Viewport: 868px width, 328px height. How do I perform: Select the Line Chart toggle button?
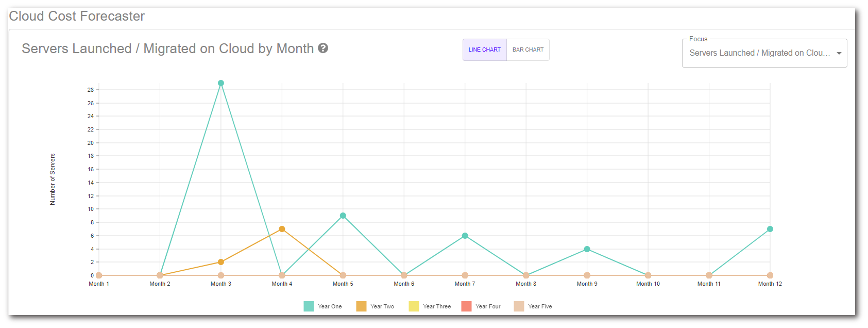pyautogui.click(x=484, y=50)
